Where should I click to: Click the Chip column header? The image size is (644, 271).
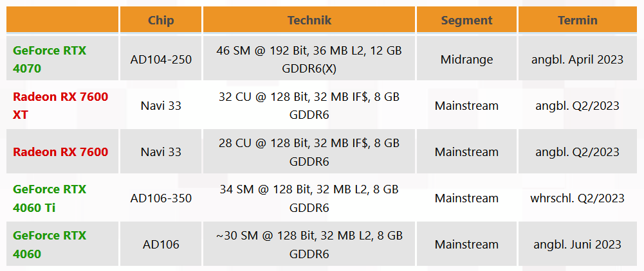point(161,20)
